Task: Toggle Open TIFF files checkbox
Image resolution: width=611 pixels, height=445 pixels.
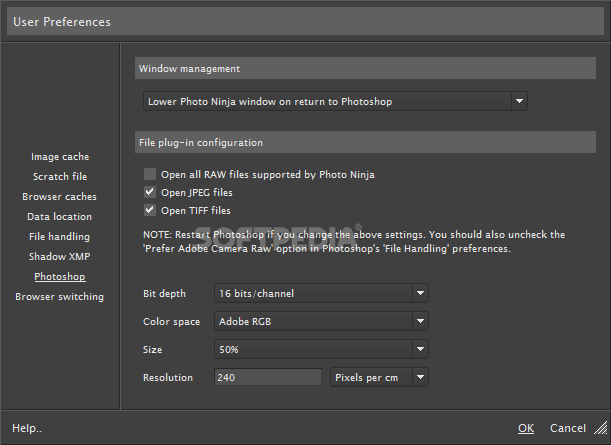Action: 150,210
